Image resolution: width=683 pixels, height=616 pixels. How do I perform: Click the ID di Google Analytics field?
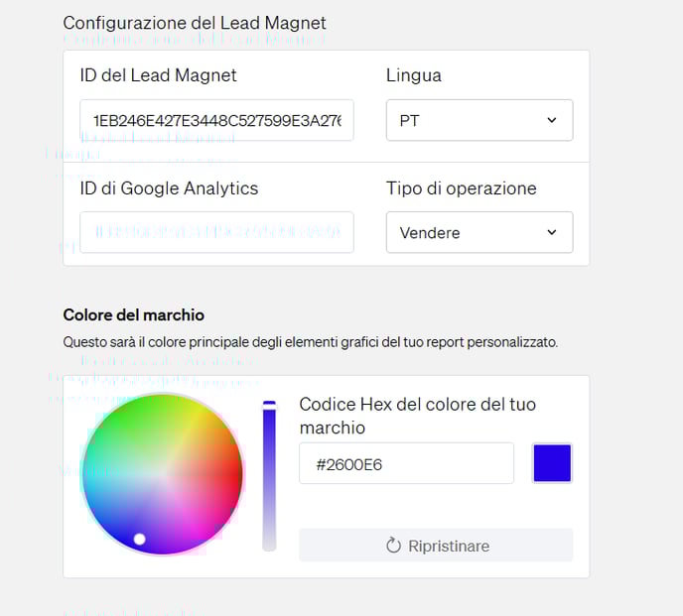pos(216,232)
